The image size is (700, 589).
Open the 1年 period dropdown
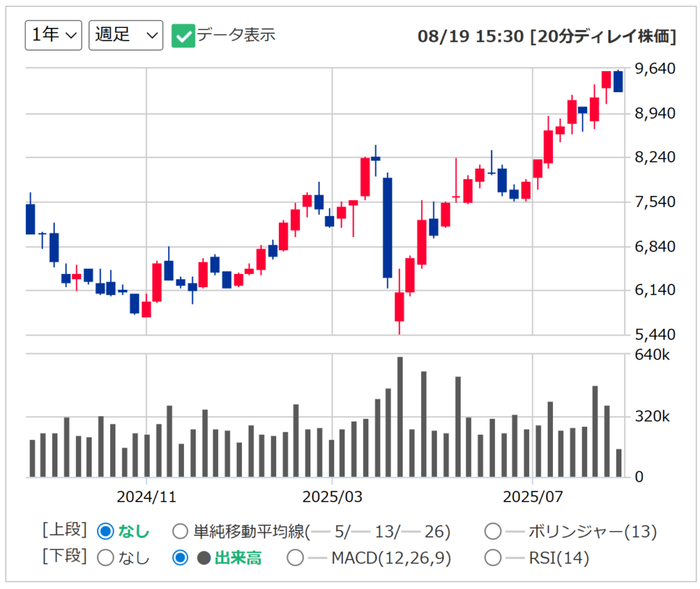pyautogui.click(x=53, y=35)
